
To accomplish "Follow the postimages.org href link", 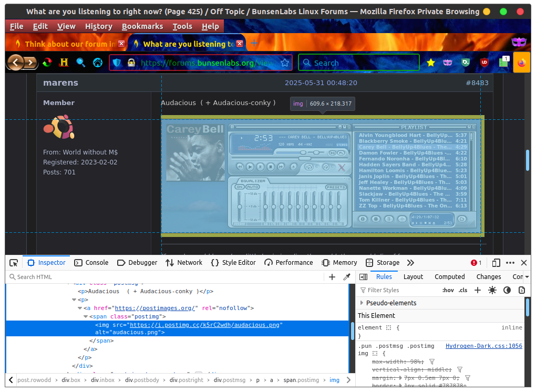I will pyautogui.click(x=155, y=308).
